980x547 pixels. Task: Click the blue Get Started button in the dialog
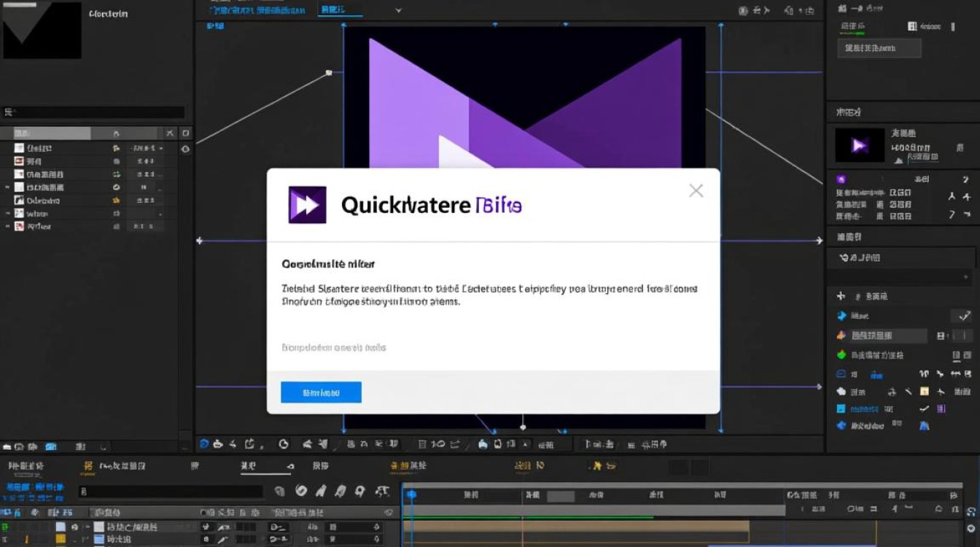[x=321, y=392]
